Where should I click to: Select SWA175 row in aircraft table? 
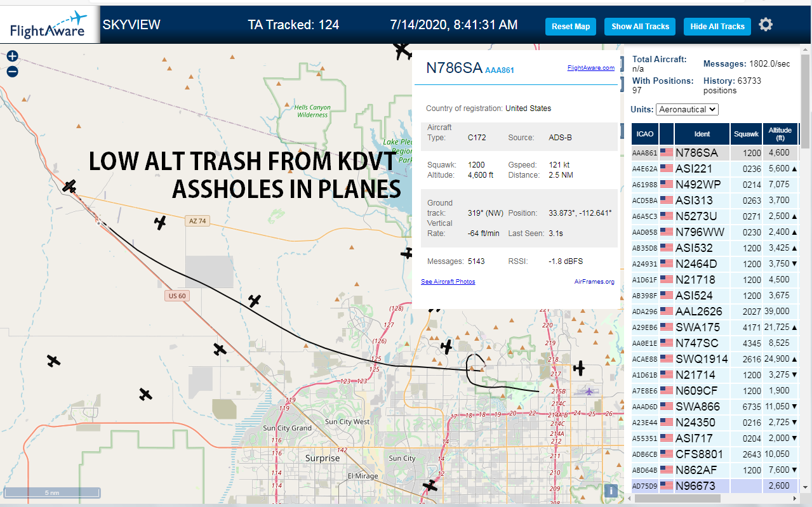coord(715,327)
